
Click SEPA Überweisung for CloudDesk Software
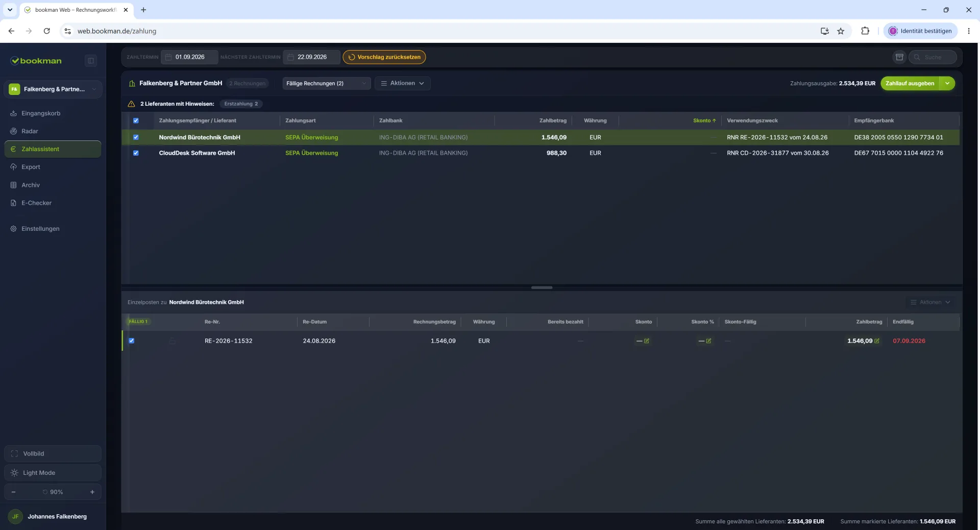(311, 153)
